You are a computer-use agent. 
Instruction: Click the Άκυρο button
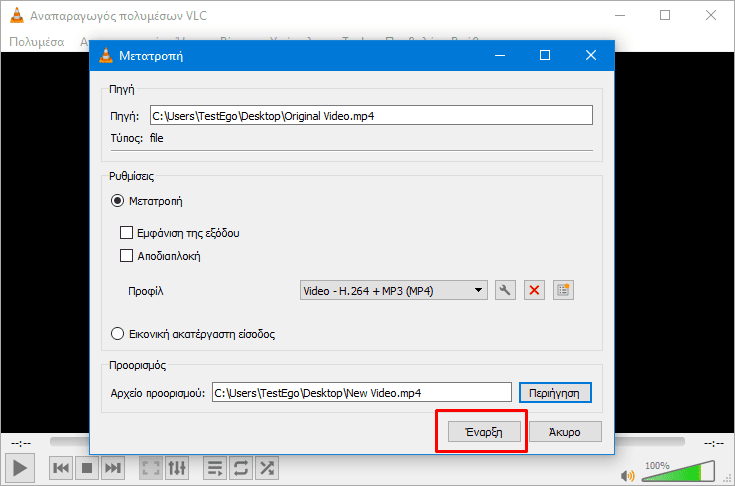point(565,432)
